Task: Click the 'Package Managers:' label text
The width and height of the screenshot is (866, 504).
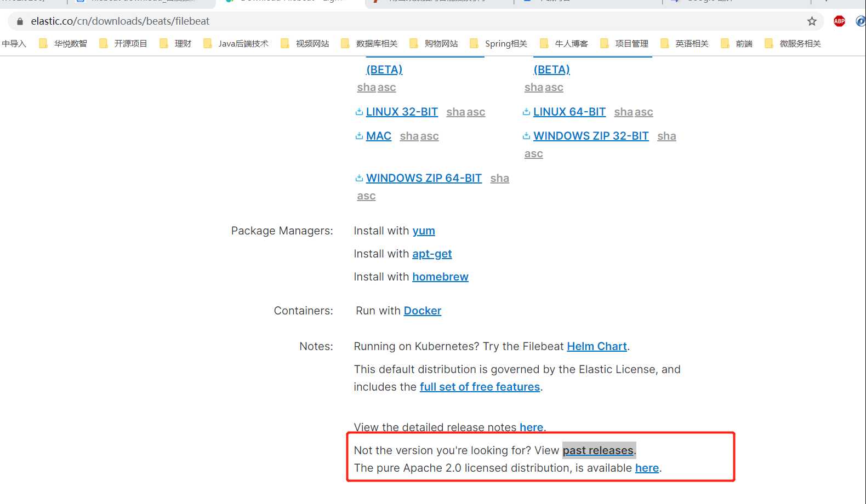Action: click(x=282, y=231)
